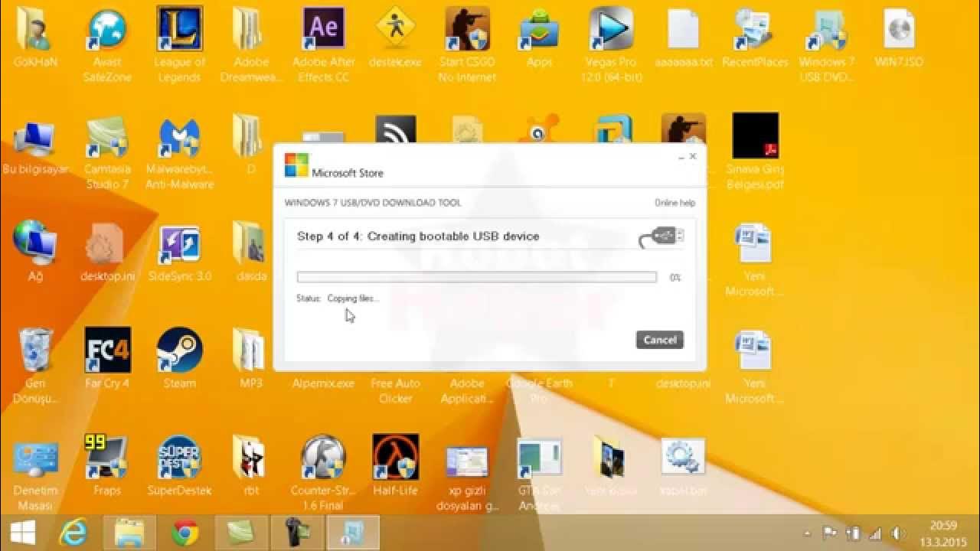
Task: Open the volume control in tray
Action: pyautogui.click(x=899, y=533)
